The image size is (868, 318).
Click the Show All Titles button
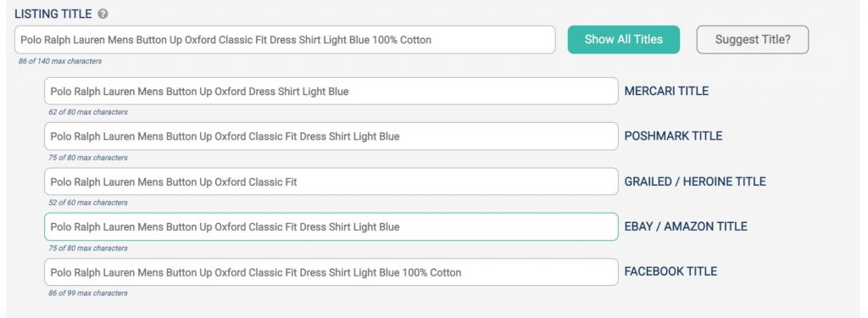623,39
